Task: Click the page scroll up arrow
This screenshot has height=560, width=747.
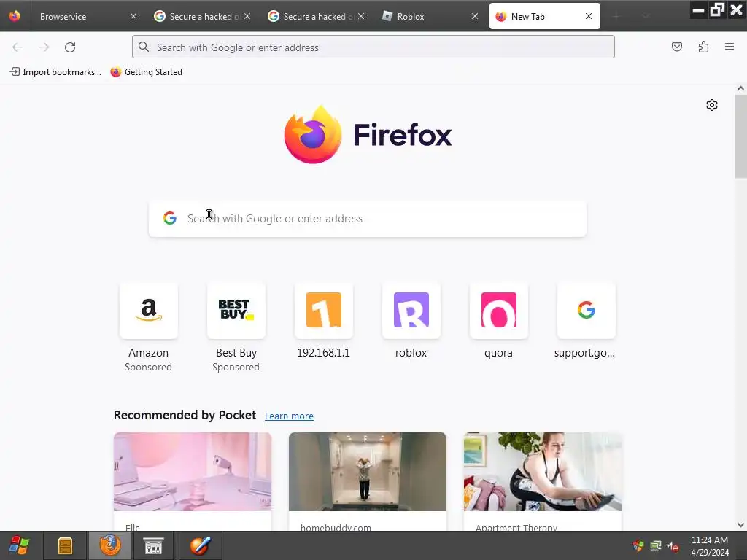Action: click(740, 88)
